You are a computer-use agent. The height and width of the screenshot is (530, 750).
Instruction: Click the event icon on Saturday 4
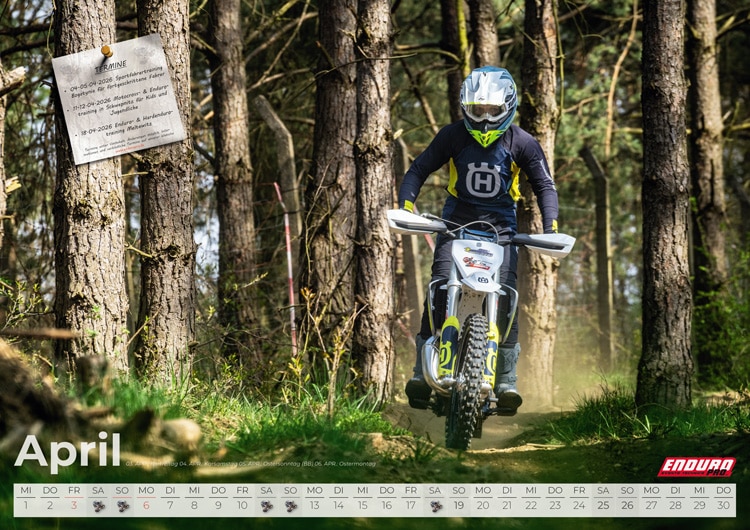(98, 506)
